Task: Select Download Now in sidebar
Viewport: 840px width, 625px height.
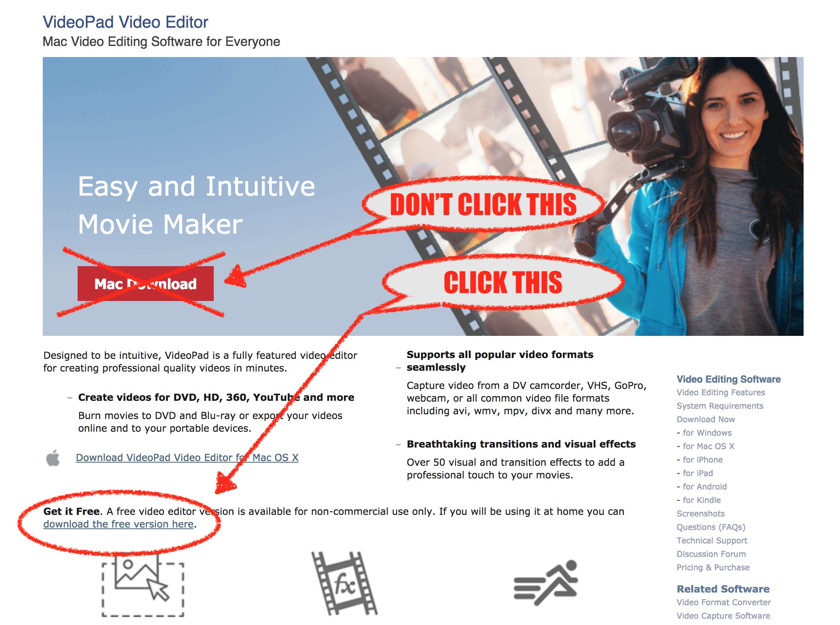Action: [706, 419]
